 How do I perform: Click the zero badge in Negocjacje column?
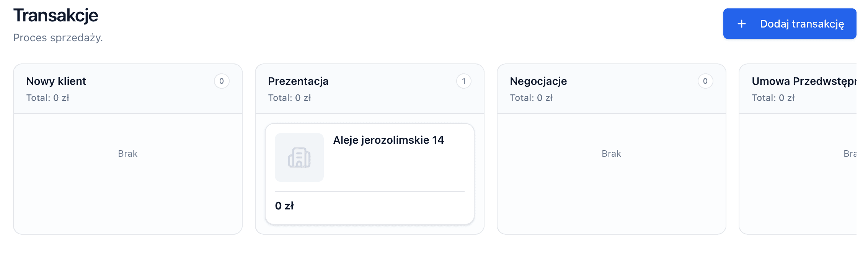[705, 81]
